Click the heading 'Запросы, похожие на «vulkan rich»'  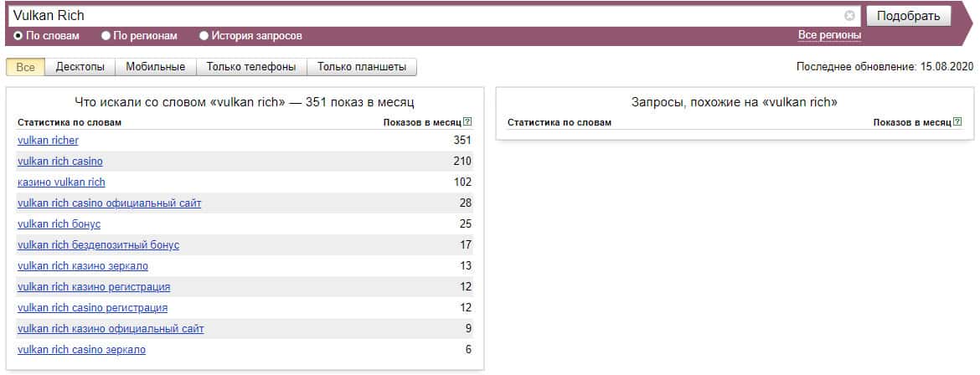(x=735, y=102)
